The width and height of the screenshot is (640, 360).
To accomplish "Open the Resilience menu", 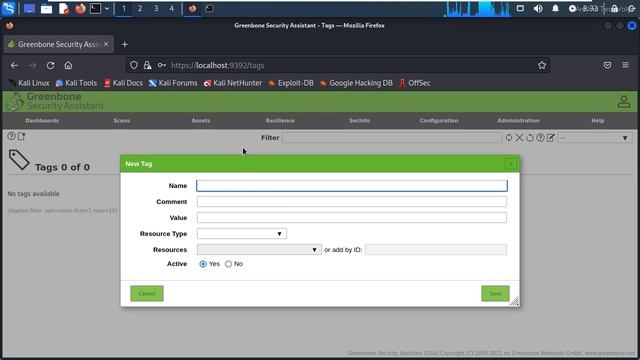I will (x=280, y=121).
